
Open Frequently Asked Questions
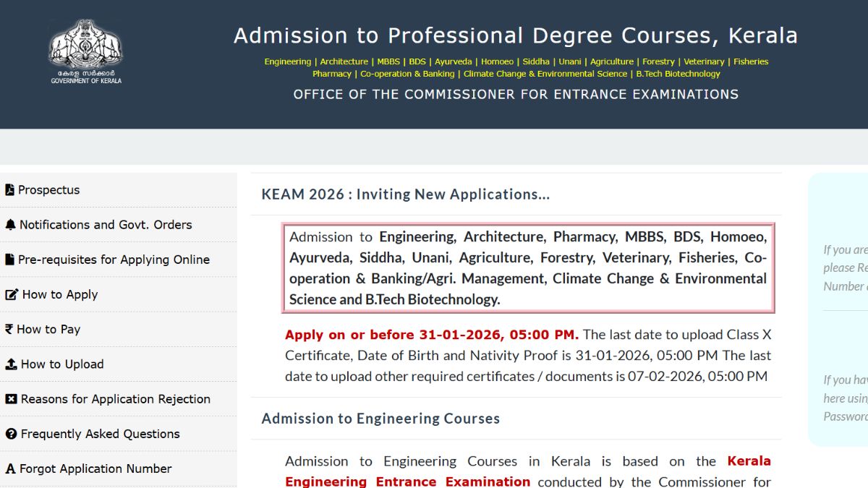(x=100, y=434)
